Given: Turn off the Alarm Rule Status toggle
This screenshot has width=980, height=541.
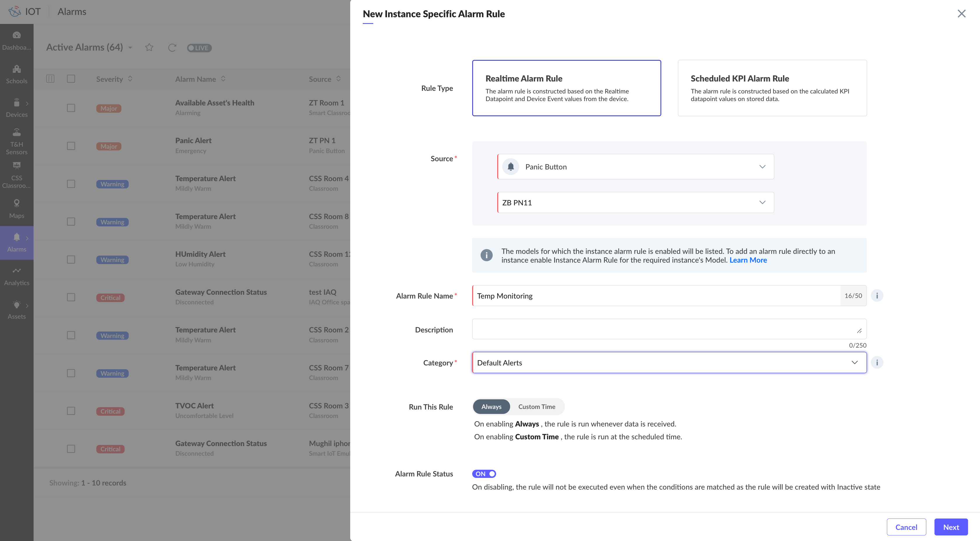Looking at the screenshot, I should coord(484,474).
